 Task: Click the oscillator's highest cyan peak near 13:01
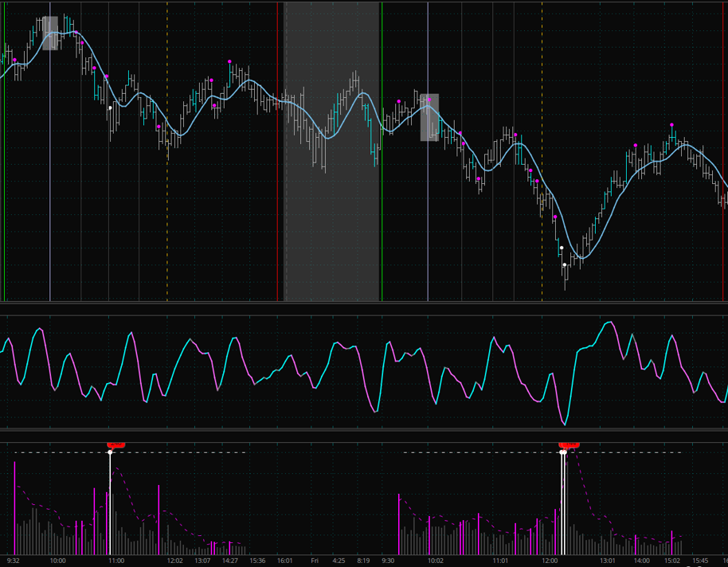610,323
